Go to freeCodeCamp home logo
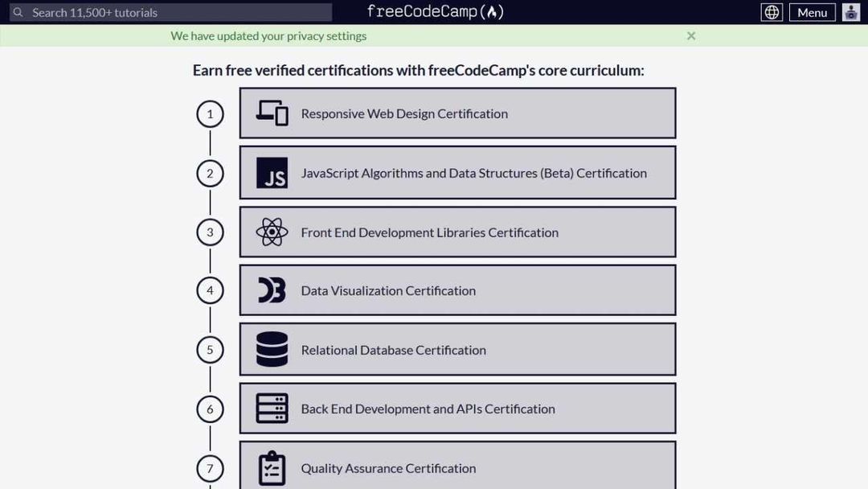 coord(435,11)
